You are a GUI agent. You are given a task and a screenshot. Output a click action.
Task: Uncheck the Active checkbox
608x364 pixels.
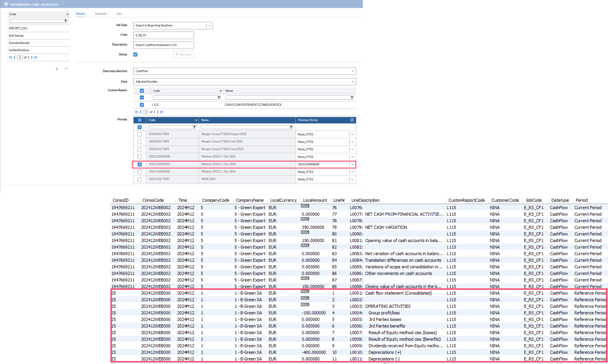pyautogui.click(x=135, y=55)
